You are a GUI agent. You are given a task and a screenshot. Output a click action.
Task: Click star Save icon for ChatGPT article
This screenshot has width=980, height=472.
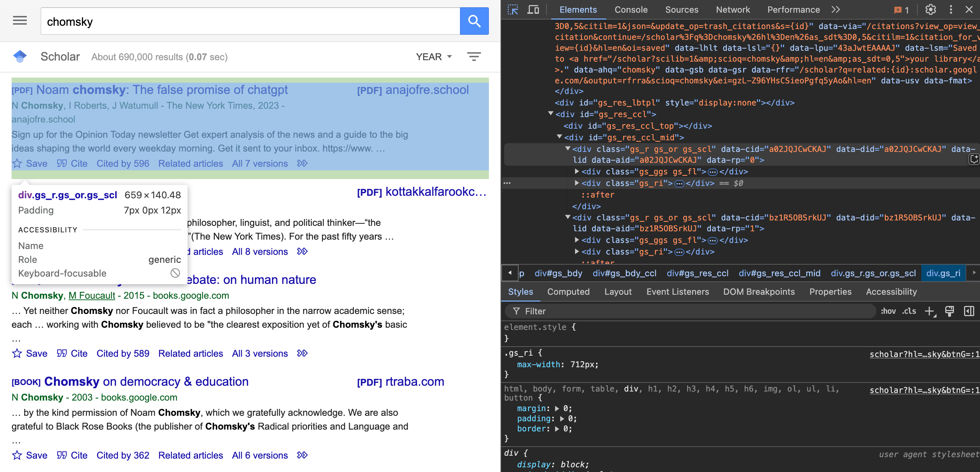pos(17,163)
